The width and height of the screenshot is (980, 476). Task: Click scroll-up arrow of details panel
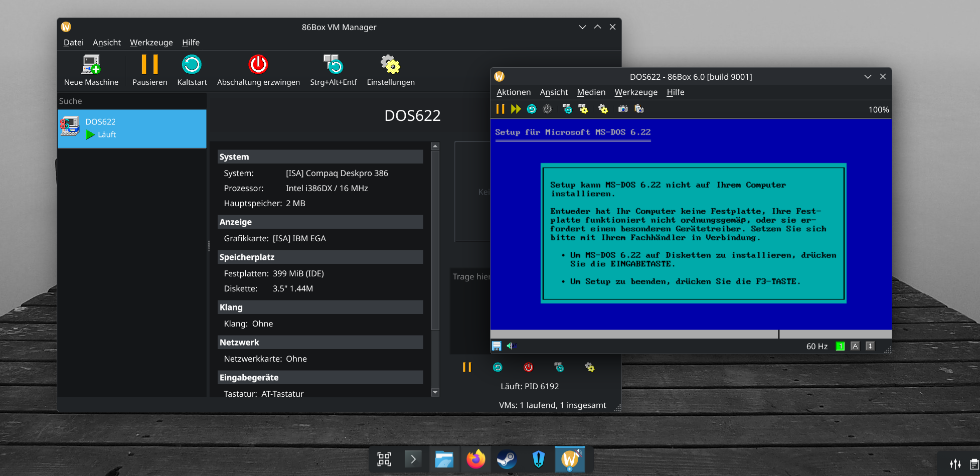(x=435, y=146)
